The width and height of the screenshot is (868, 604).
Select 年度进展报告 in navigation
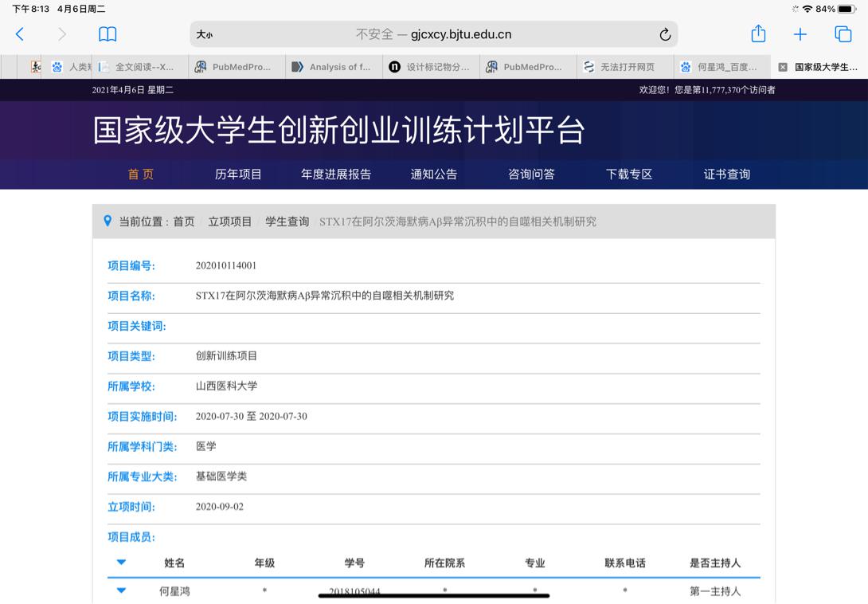coord(336,174)
